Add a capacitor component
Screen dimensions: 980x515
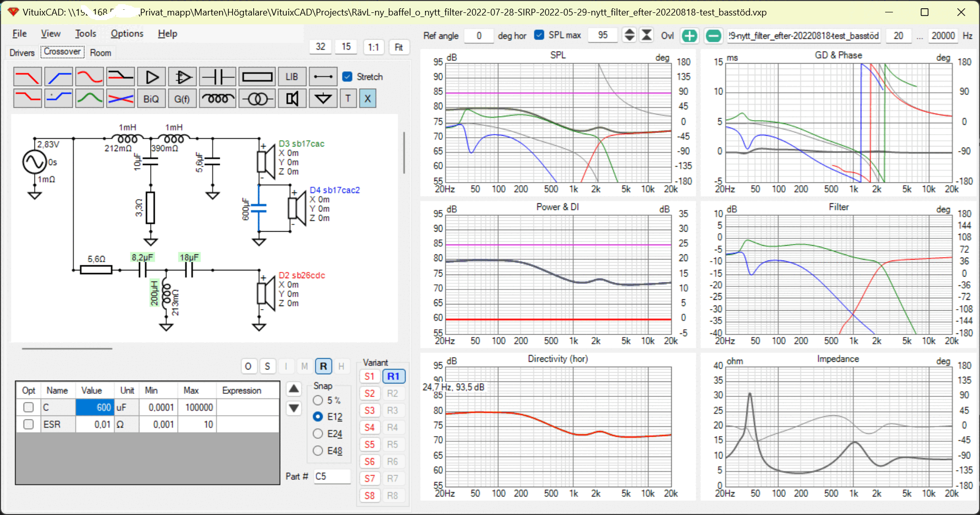click(x=218, y=77)
